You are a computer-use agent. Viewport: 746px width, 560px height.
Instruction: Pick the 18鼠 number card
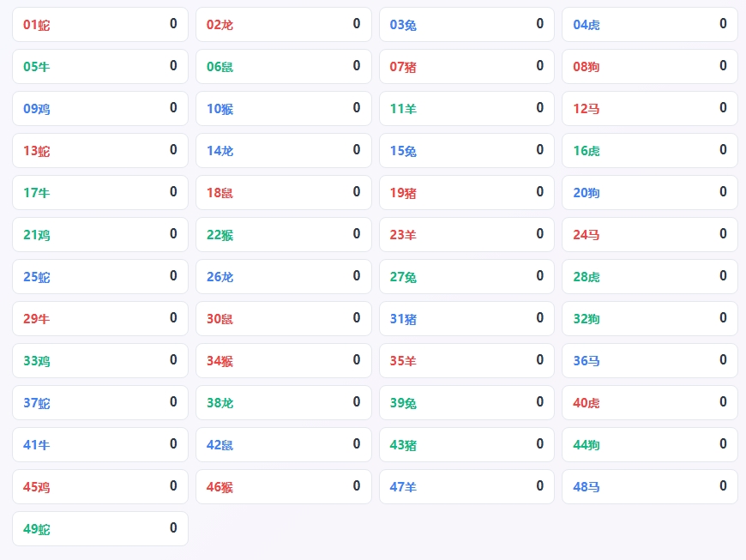coord(284,192)
